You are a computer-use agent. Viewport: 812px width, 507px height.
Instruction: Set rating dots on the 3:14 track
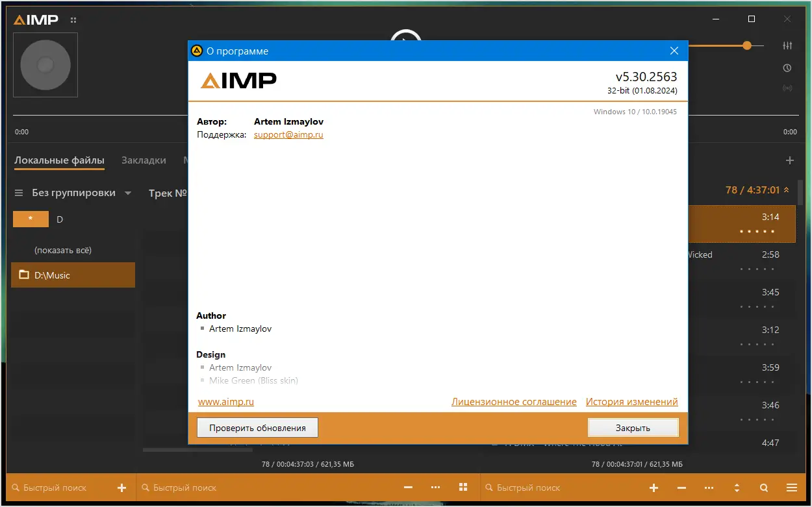click(x=757, y=231)
